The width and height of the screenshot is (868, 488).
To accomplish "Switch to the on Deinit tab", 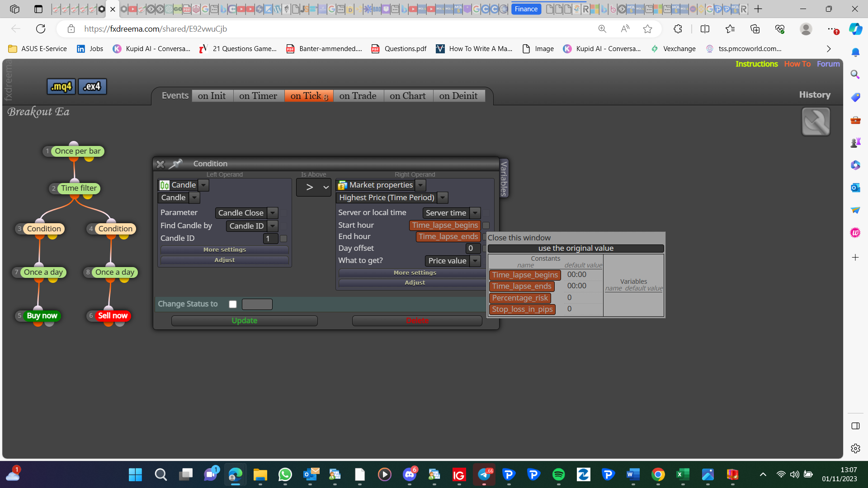I will (x=458, y=96).
